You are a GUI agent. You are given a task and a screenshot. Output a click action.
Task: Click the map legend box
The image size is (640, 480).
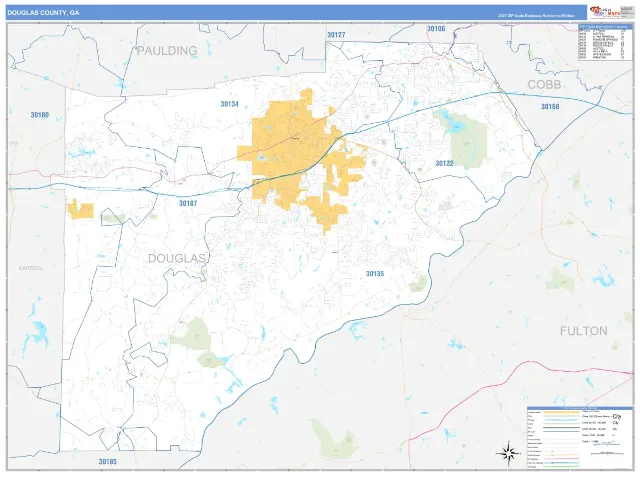click(579, 437)
